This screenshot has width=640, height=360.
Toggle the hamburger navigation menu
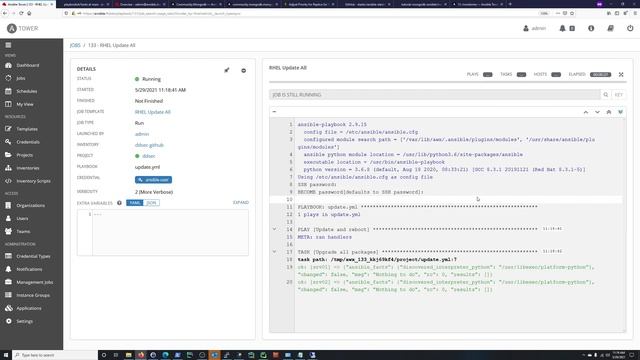point(8,45)
